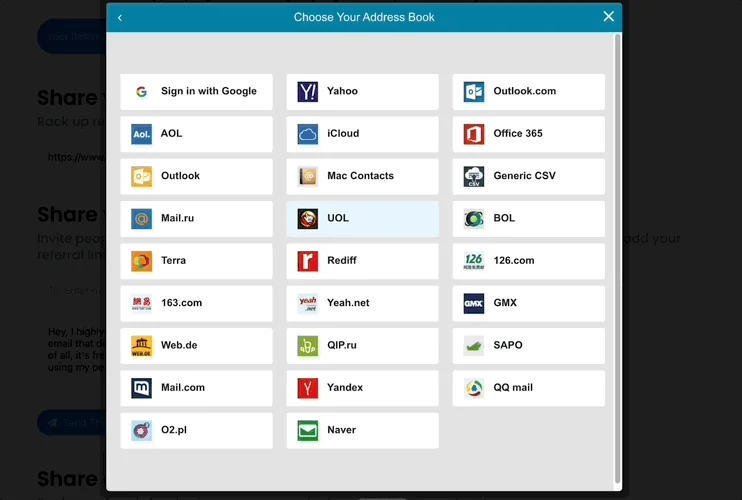Click the dialog's vertical scrollbar
The width and height of the screenshot is (742, 500).
[x=617, y=258]
